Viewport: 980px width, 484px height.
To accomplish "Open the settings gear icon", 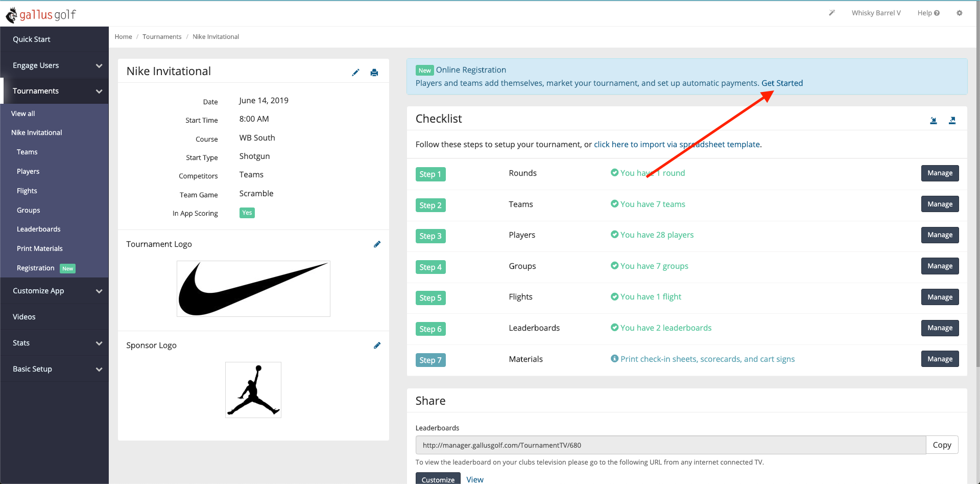I will click(x=960, y=13).
